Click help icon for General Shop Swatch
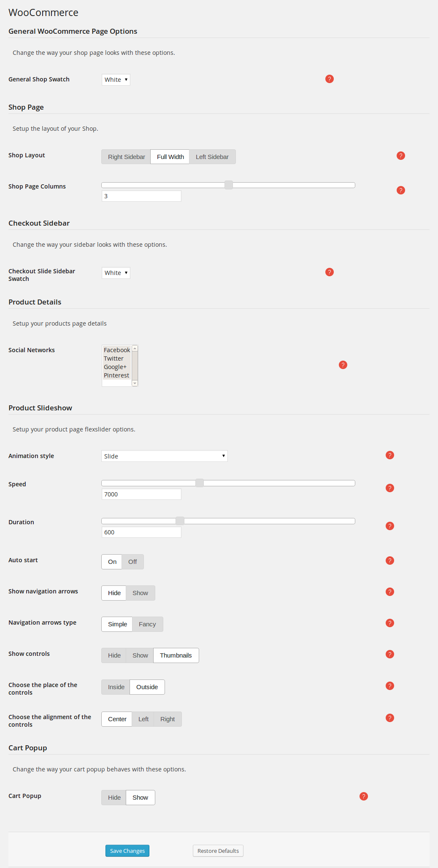Image resolution: width=438 pixels, height=868 pixels. (x=330, y=79)
